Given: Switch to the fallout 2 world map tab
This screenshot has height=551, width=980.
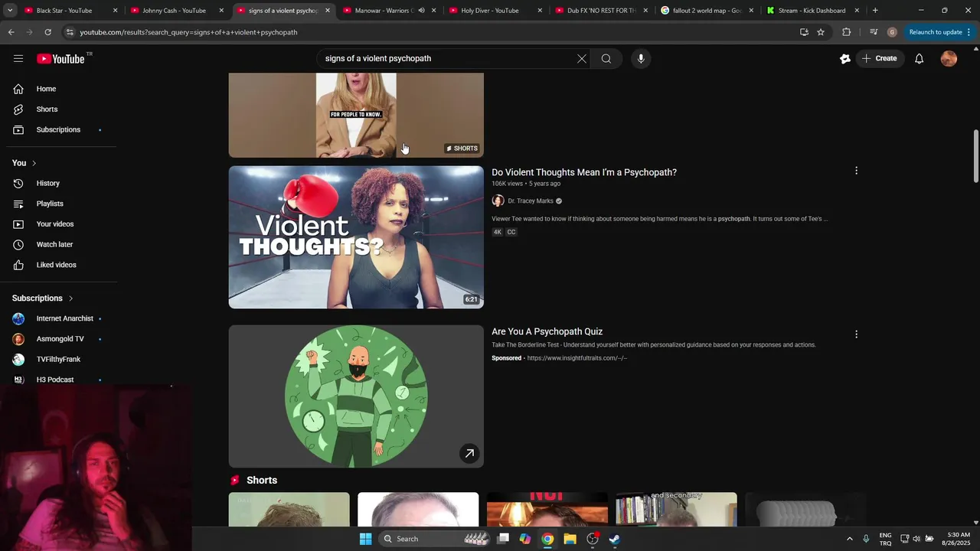Looking at the screenshot, I should (x=707, y=11).
